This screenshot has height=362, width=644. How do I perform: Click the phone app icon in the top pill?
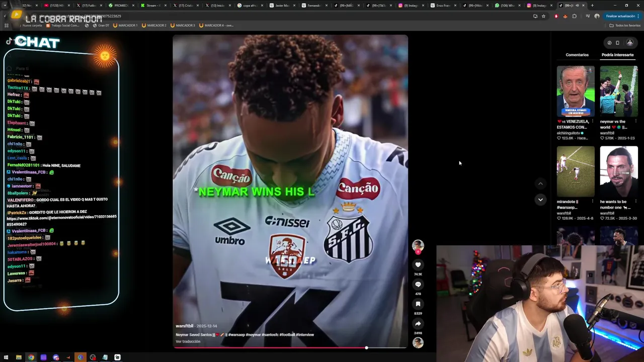617,43
